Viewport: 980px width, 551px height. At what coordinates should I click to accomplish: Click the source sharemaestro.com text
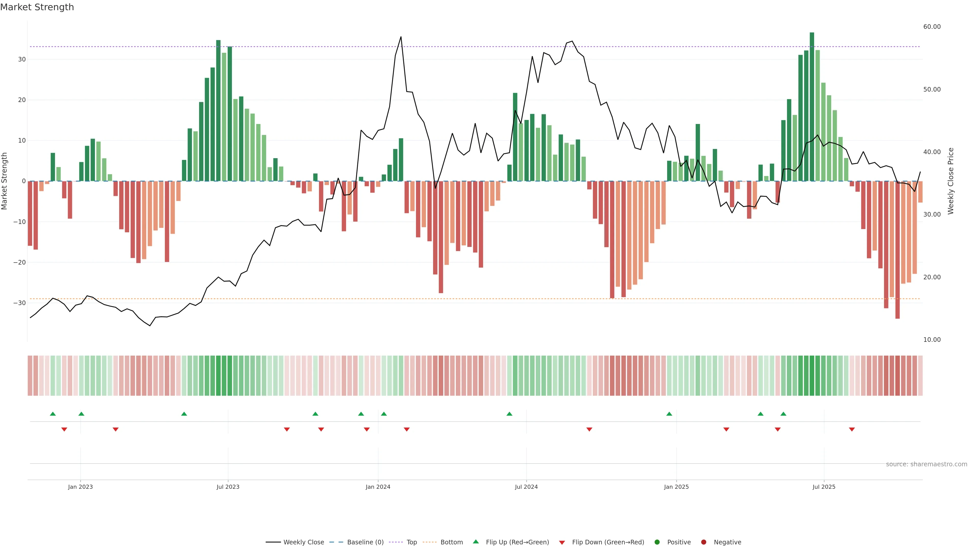coord(926,464)
